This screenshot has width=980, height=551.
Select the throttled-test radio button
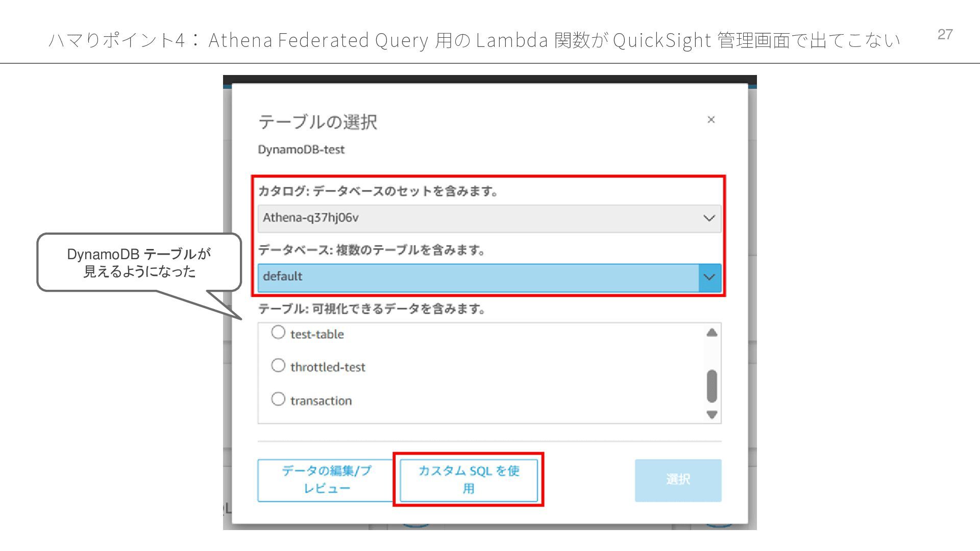278,366
